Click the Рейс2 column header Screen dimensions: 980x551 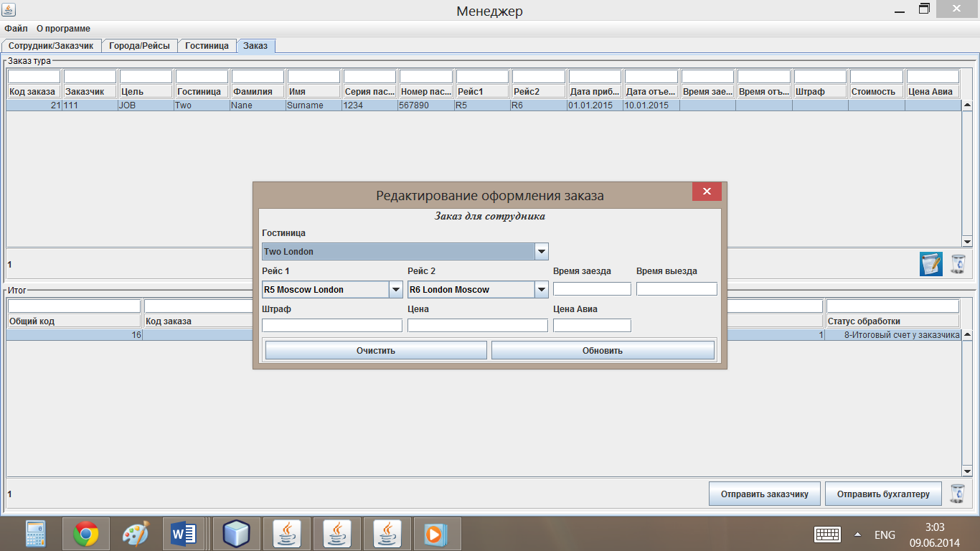pyautogui.click(x=539, y=92)
